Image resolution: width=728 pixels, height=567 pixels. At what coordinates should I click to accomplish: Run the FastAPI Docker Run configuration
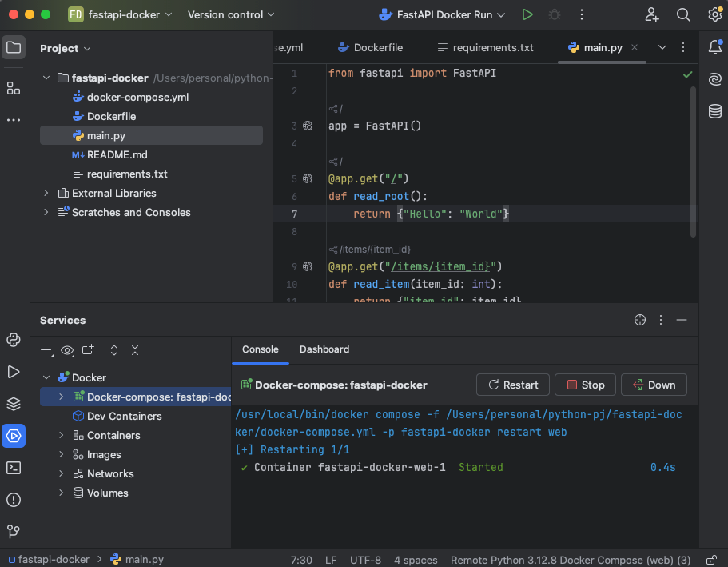tap(528, 14)
